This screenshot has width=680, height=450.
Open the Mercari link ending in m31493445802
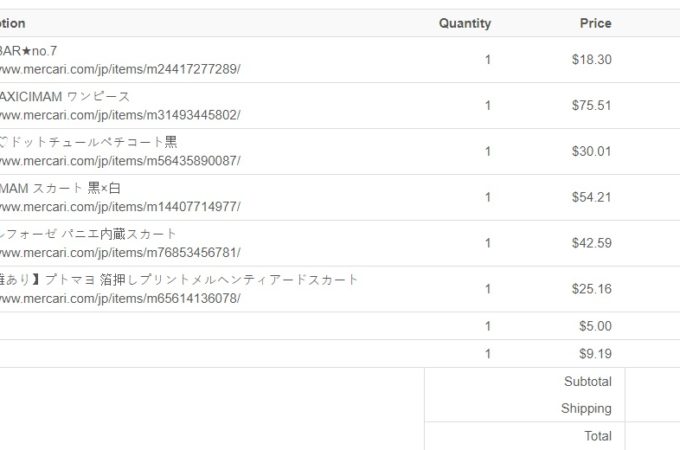120,115
